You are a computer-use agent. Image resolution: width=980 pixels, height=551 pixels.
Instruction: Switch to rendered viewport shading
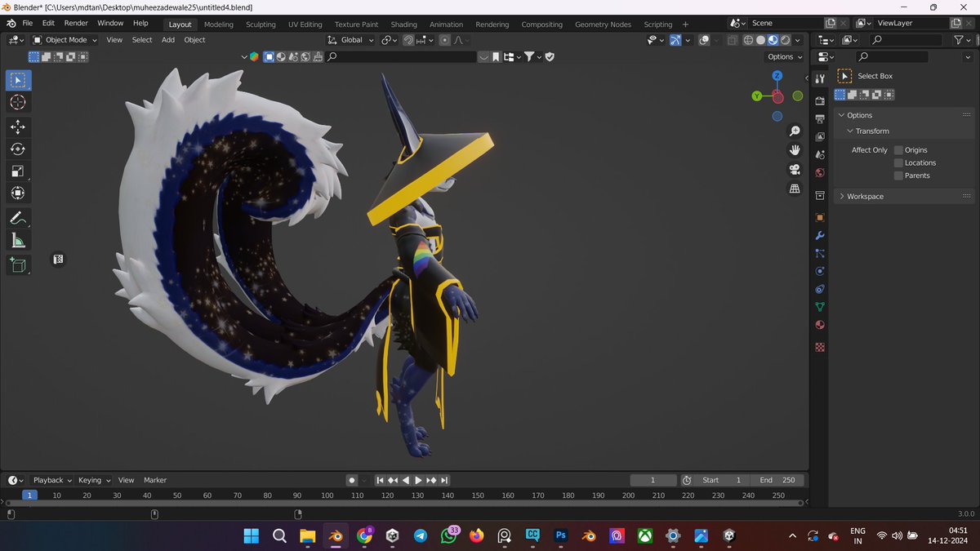click(x=785, y=40)
